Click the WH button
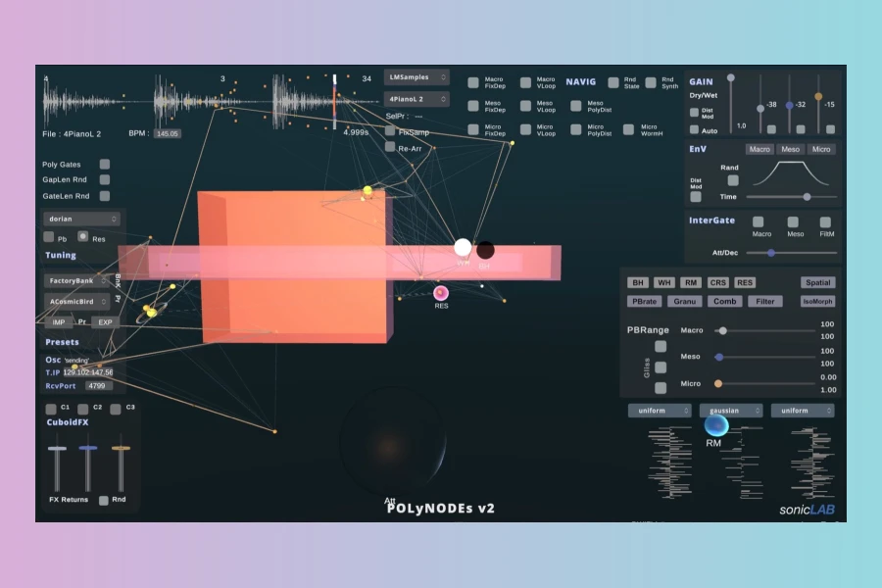882x588 pixels. (x=664, y=282)
